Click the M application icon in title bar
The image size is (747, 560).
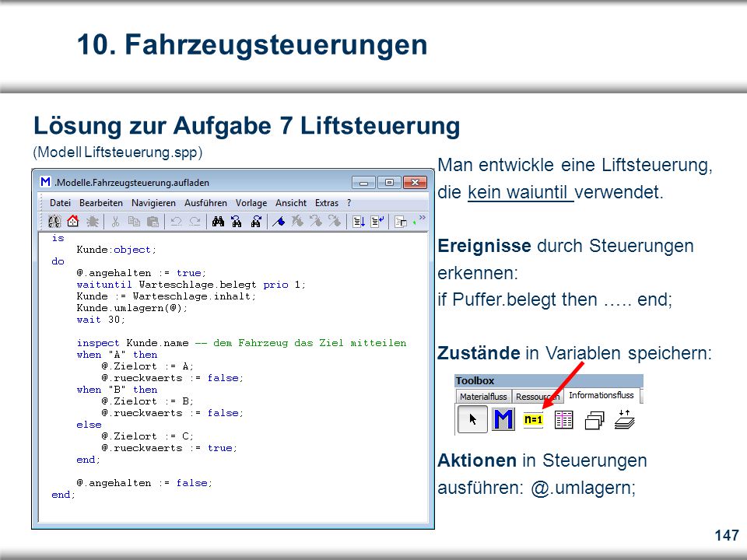click(46, 182)
